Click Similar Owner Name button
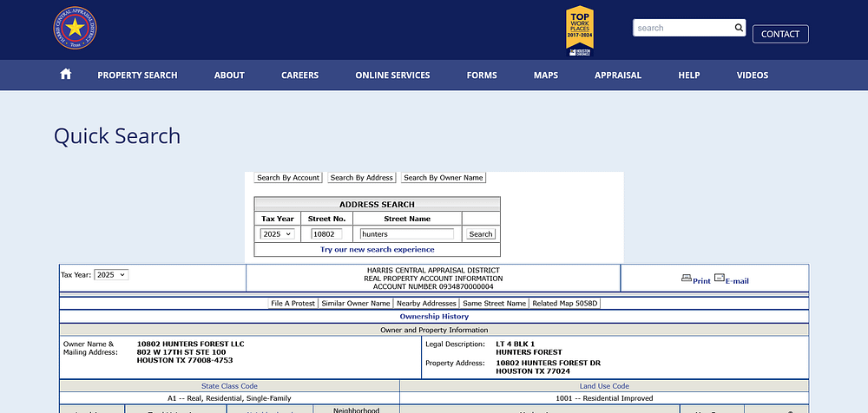Viewport: 868px width, 413px height. pos(356,304)
